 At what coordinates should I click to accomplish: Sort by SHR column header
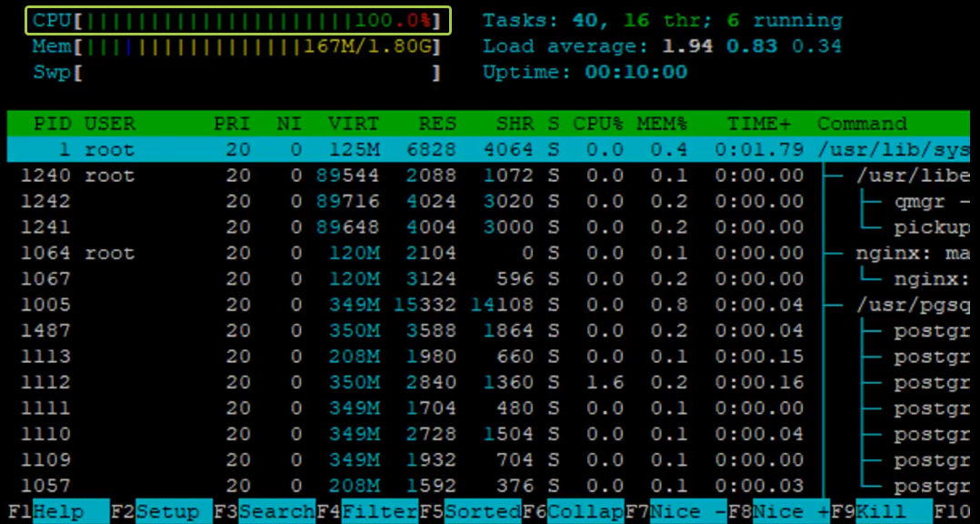515,124
